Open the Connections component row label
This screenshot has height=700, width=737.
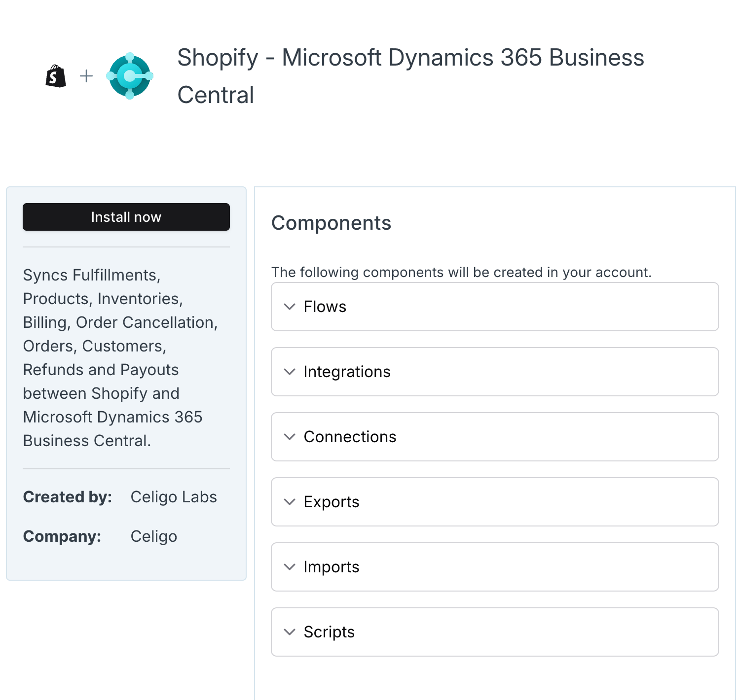coord(350,437)
